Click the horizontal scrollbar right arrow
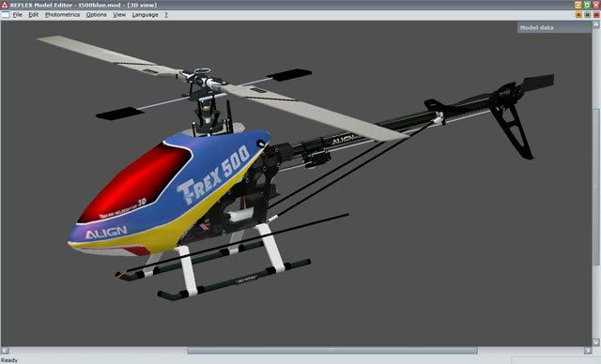The image size is (601, 364). pos(588,350)
